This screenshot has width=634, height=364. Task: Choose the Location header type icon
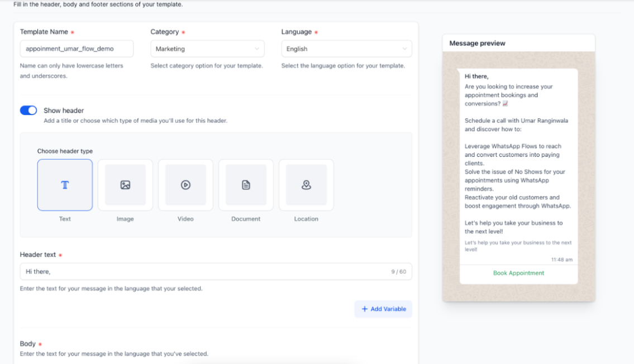coord(306,185)
